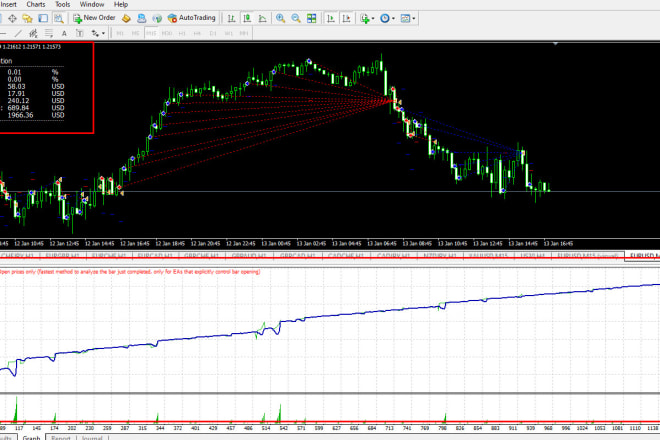
Task: Switch timeframe to M15
Action: (x=151, y=33)
